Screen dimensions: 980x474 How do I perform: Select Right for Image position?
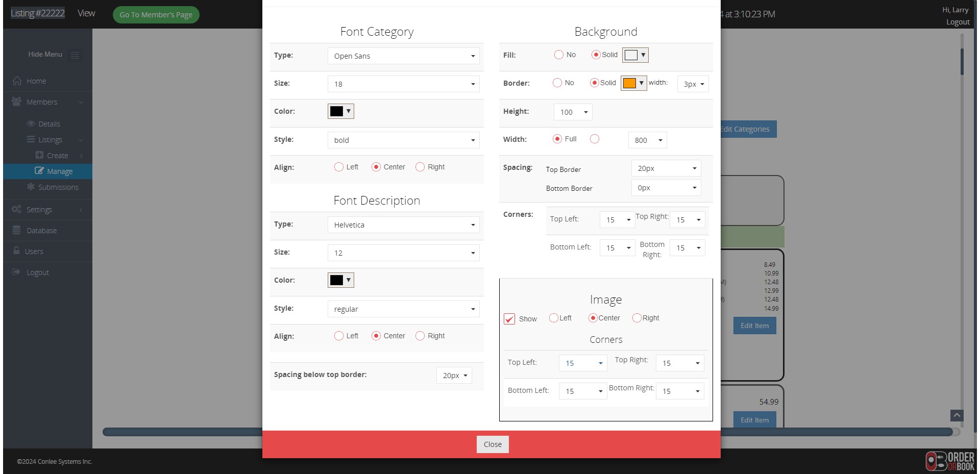(637, 318)
